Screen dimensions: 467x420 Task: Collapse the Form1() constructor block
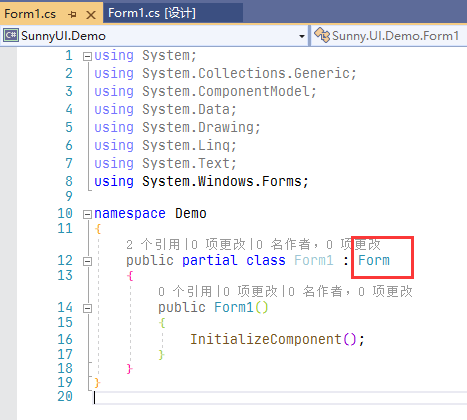tap(87, 308)
